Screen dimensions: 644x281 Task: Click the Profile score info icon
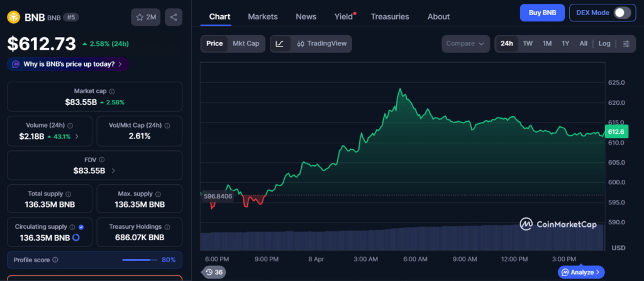55,260
